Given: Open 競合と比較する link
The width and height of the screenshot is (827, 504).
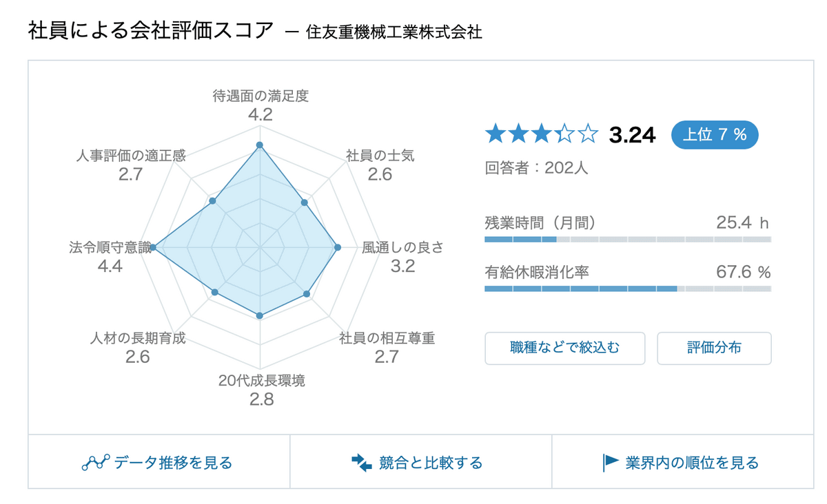Looking at the screenshot, I should point(420,462).
